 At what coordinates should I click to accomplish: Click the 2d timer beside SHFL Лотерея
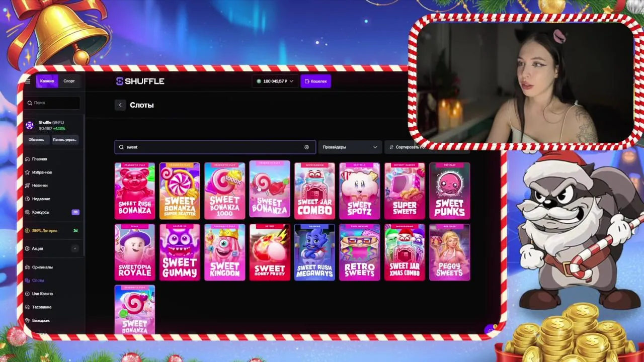coord(75,231)
